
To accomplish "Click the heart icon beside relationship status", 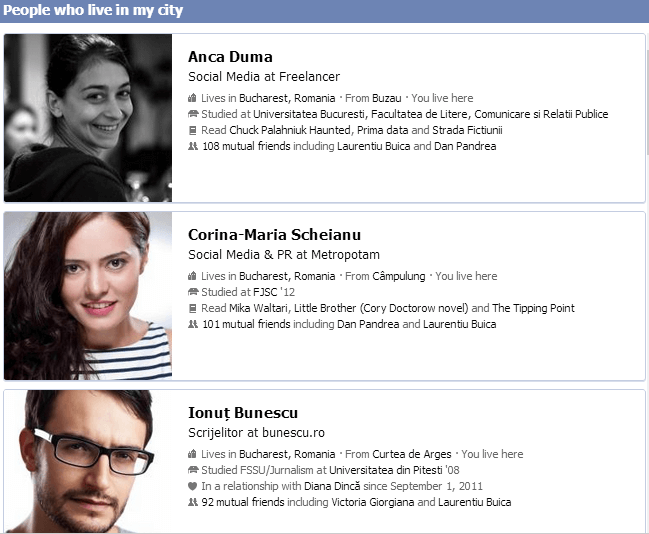I will [192, 486].
